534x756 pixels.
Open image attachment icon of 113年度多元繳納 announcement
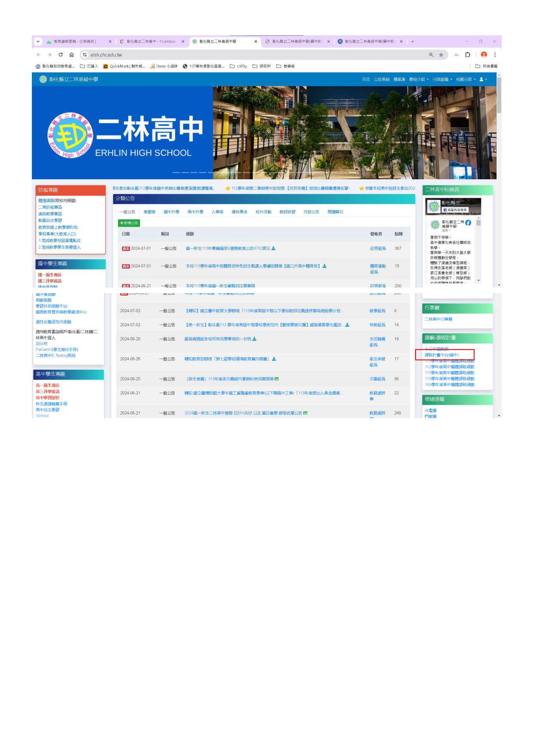pyautogui.click(x=276, y=379)
